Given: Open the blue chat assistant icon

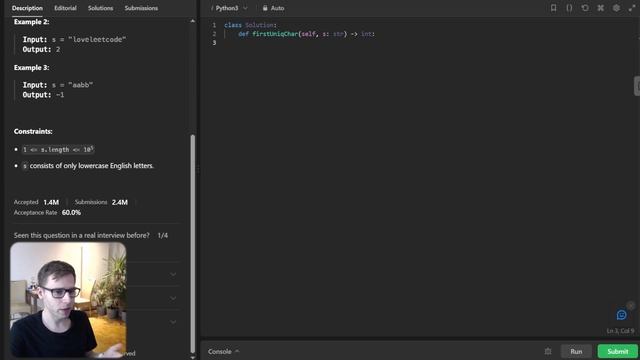Looking at the screenshot, I should point(621,315).
